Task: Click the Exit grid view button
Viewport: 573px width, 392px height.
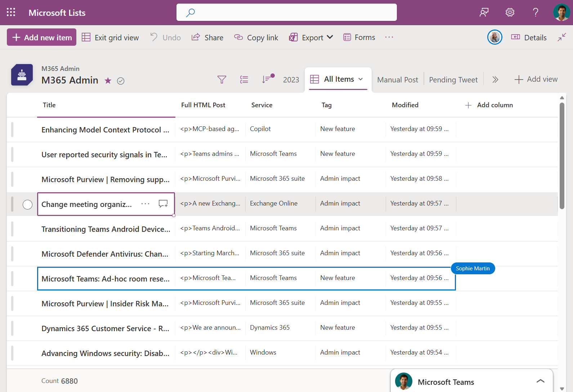Action: [110, 37]
